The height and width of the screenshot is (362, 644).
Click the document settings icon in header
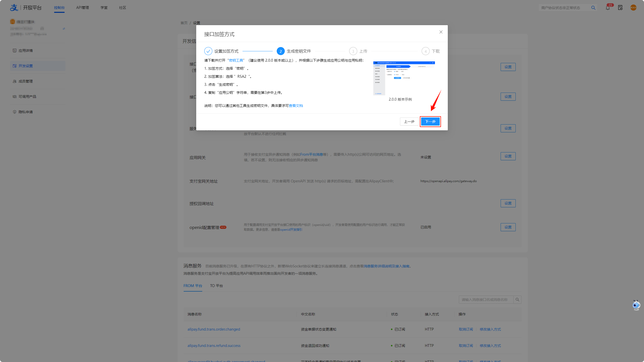click(620, 8)
